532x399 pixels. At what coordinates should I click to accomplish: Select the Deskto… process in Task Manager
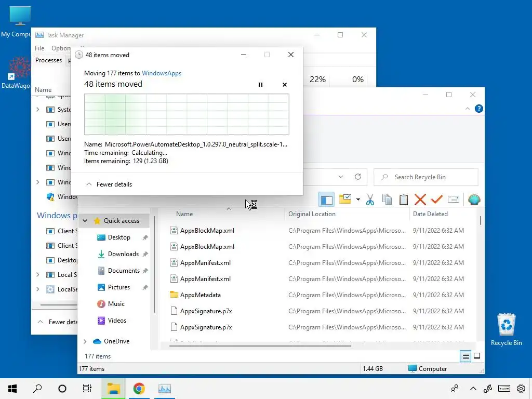(x=61, y=260)
